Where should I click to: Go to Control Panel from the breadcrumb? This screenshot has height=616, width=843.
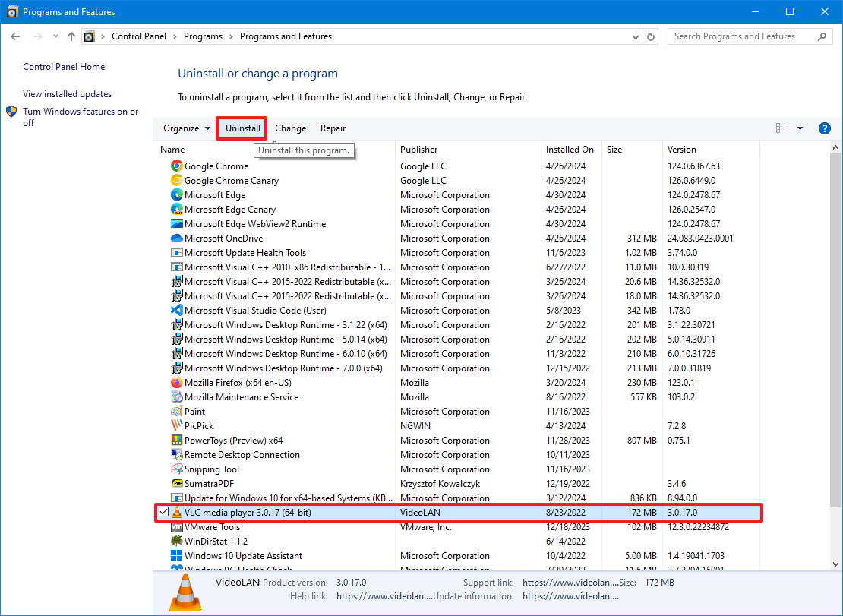(x=139, y=36)
